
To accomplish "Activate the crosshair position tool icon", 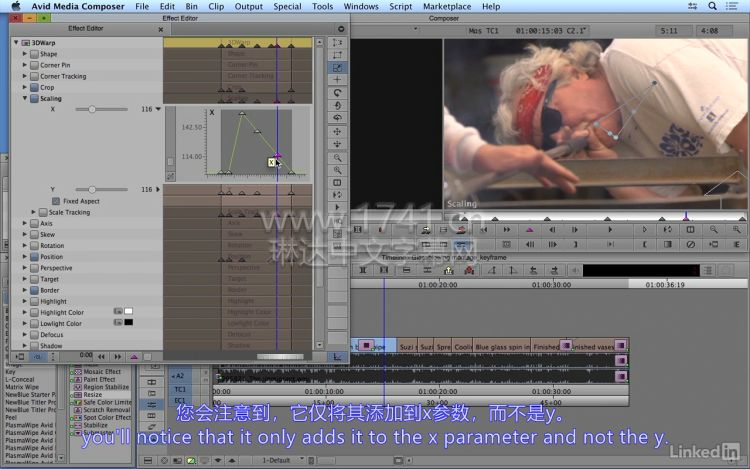I will pyautogui.click(x=337, y=80).
